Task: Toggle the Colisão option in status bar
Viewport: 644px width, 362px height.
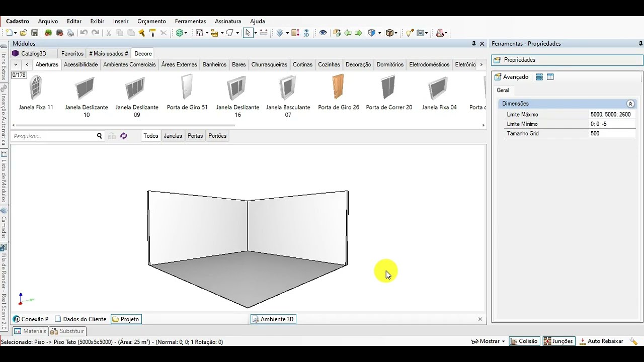Action: 524,341
